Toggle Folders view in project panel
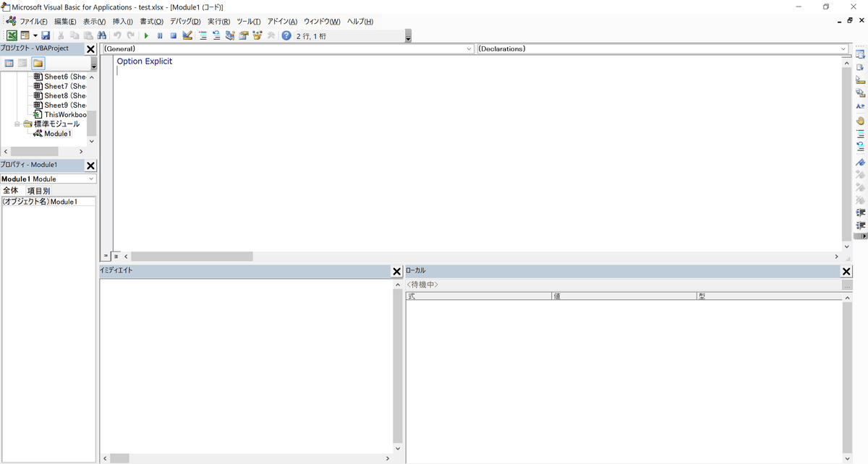 (x=38, y=64)
